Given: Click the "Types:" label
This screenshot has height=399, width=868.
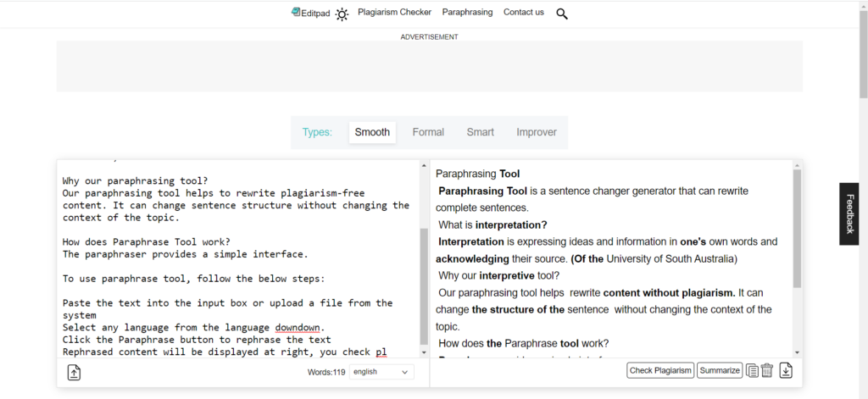Looking at the screenshot, I should (317, 132).
